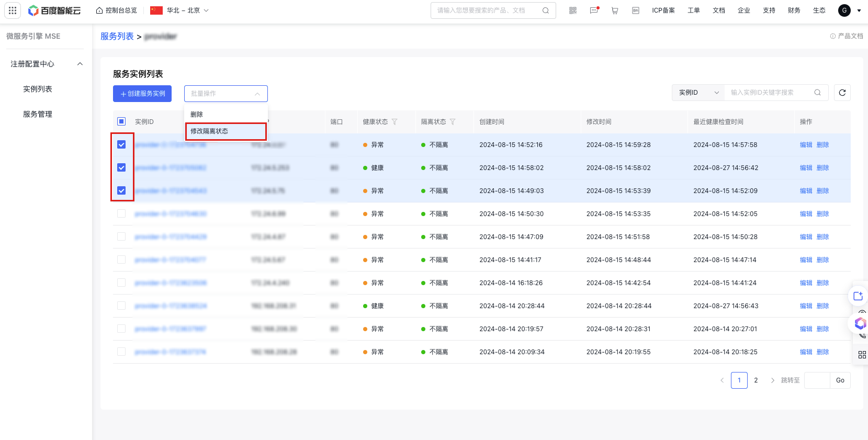Image resolution: width=868 pixels, height=440 pixels.
Task: Open the shopping cart icon
Action: [x=615, y=10]
